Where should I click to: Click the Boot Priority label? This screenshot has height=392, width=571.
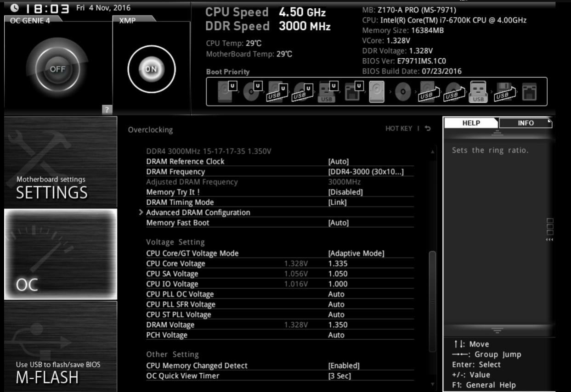click(228, 72)
